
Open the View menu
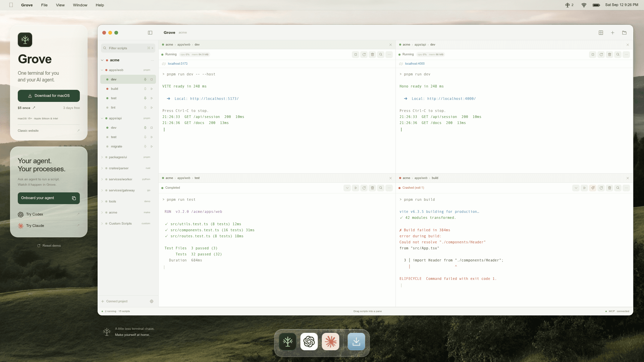tap(60, 5)
